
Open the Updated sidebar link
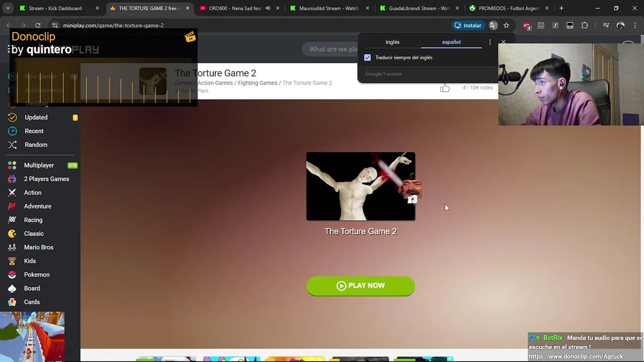click(36, 117)
